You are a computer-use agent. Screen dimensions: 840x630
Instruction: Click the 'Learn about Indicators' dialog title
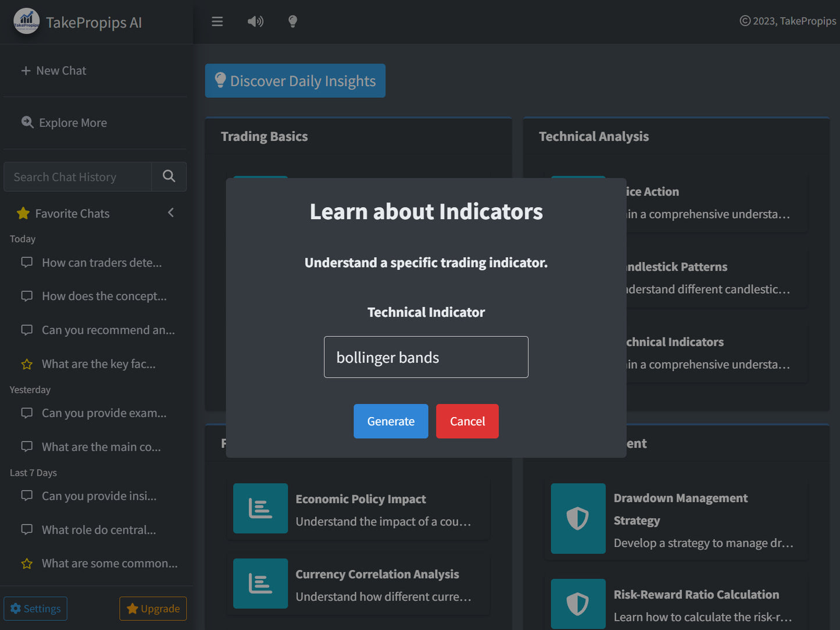tap(426, 212)
